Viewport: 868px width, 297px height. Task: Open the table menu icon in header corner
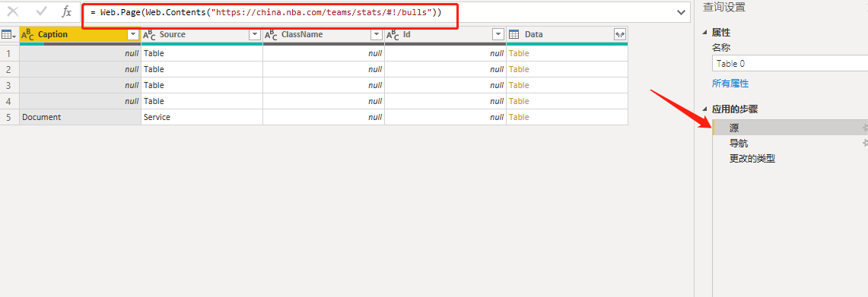tap(9, 34)
